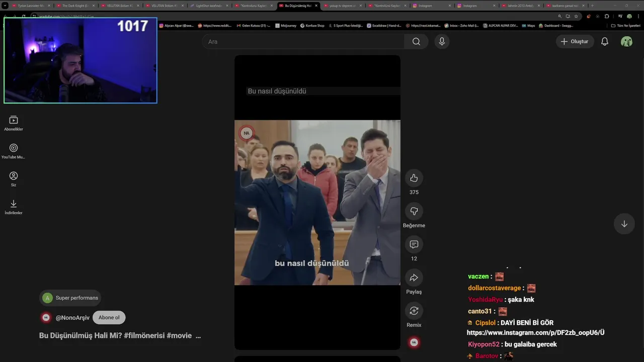Open the @NonoArşiv channel link
Viewport: 644px width, 362px height.
[x=72, y=318]
